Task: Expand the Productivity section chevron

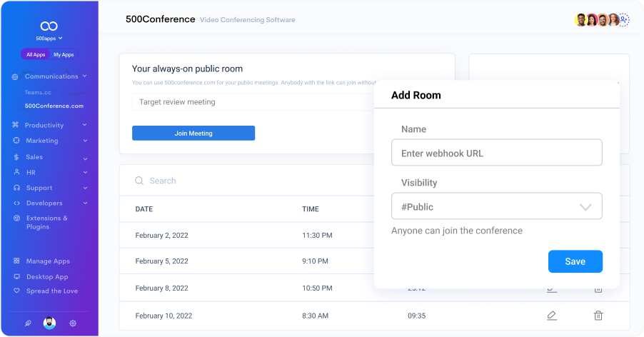Action: (85, 125)
